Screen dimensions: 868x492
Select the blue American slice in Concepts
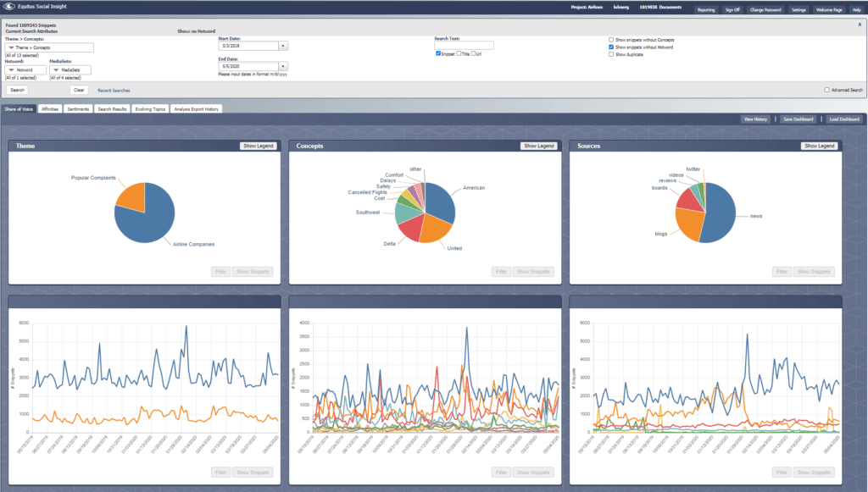tap(440, 202)
